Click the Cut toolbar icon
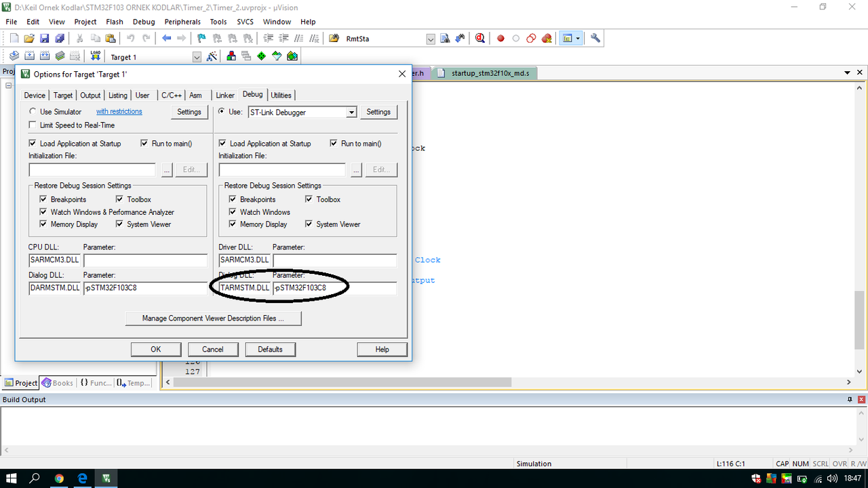Viewport: 868px width, 488px height. (x=80, y=39)
